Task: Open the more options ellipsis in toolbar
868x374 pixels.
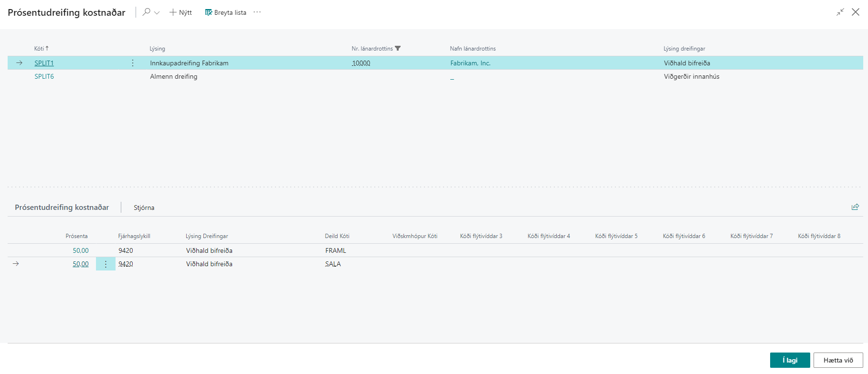Action: (x=257, y=12)
